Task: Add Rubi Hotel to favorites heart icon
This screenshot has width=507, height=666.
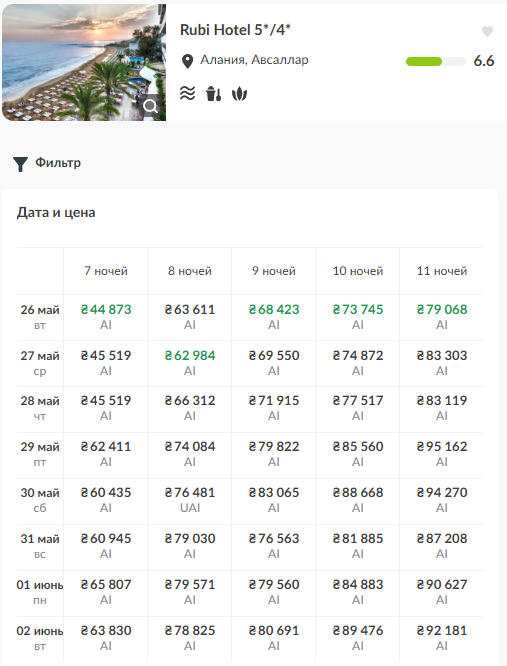Action: [487, 31]
